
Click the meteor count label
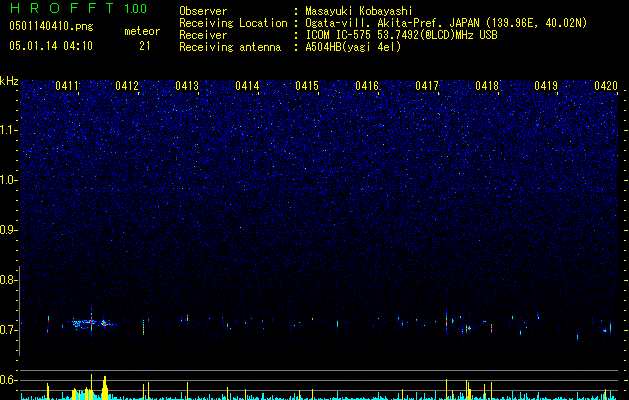tap(142, 31)
